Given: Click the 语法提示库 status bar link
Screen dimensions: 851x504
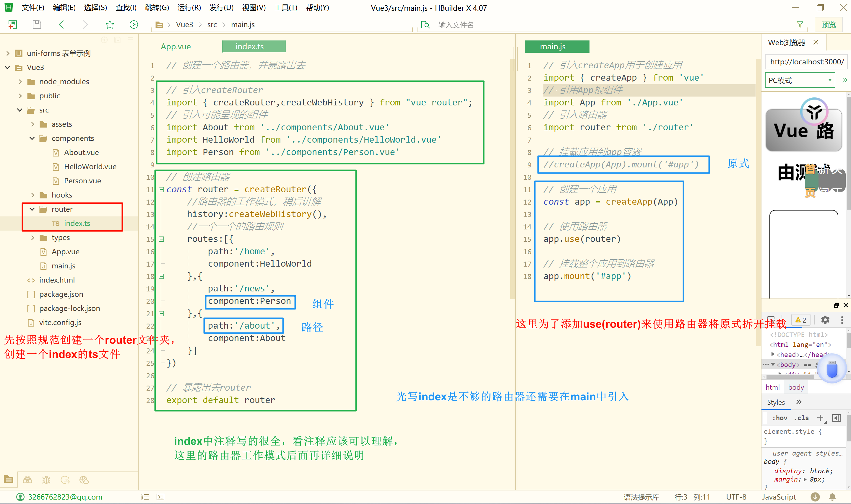Looking at the screenshot, I should 641,497.
